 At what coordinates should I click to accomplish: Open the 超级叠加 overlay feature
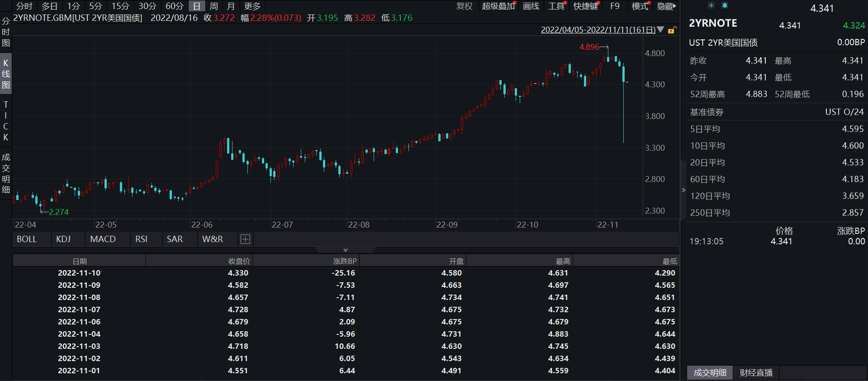498,6
